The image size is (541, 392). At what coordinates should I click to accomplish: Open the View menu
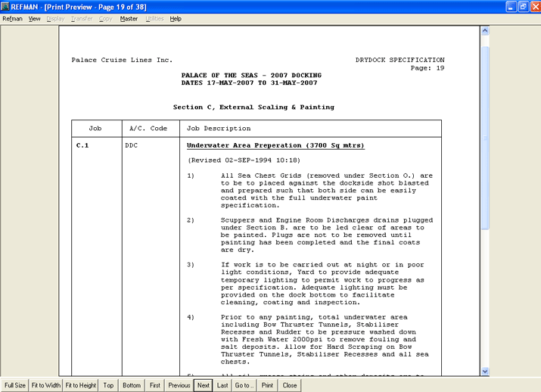click(34, 19)
